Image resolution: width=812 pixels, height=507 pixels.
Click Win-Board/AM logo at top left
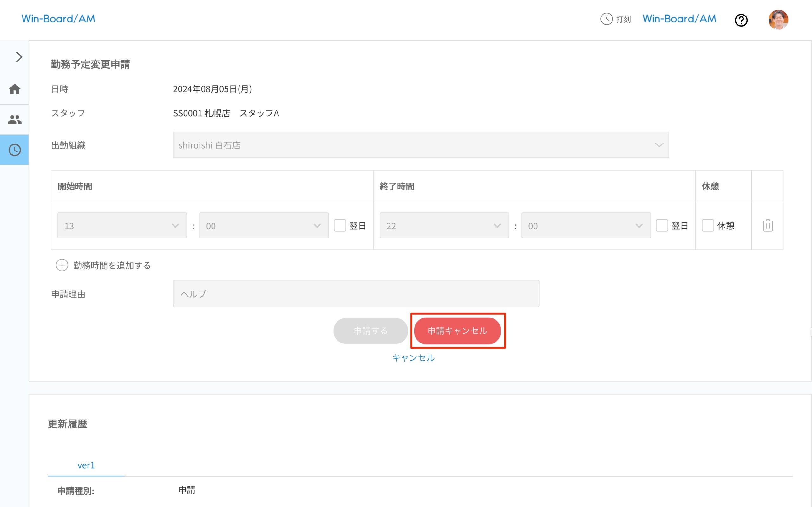[58, 19]
